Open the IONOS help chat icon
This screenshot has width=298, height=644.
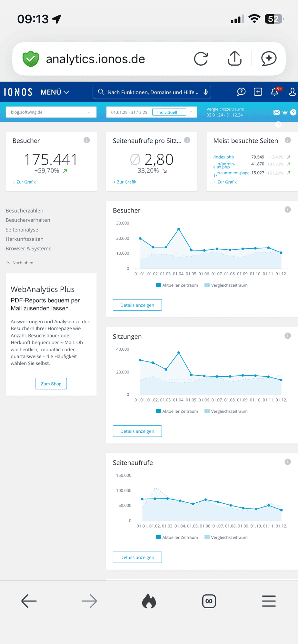point(241,92)
